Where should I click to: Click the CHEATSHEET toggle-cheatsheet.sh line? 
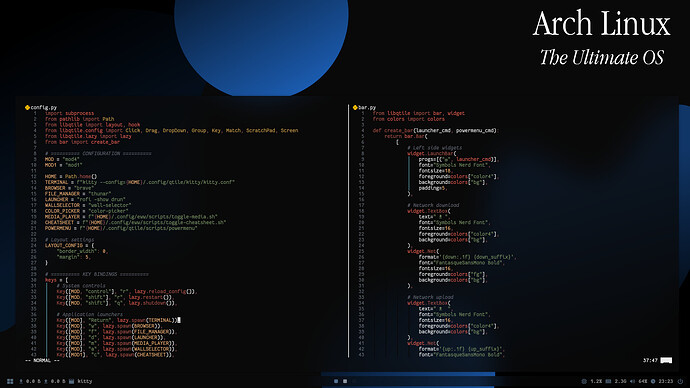pyautogui.click(x=136, y=222)
